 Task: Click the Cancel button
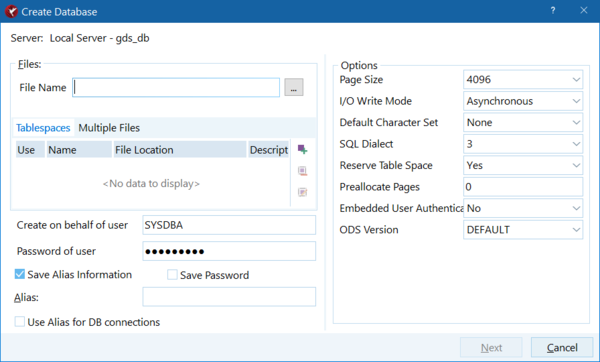coord(562,347)
